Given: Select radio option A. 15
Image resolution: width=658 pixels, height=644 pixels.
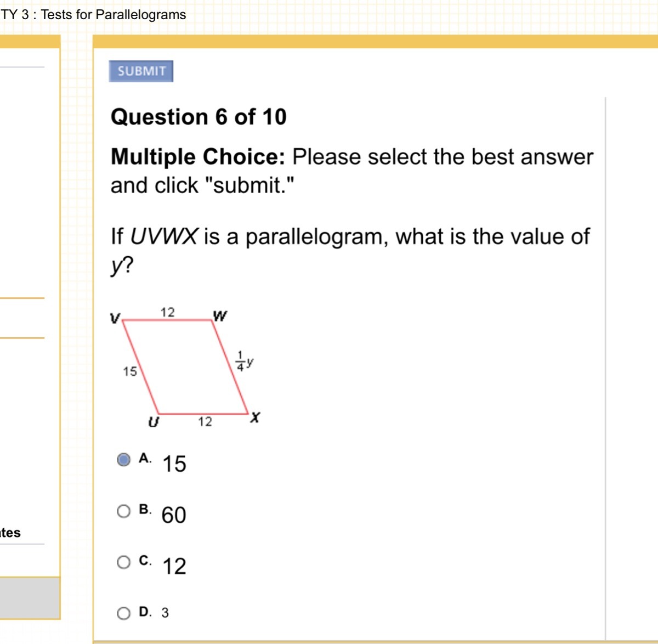Looking at the screenshot, I should tap(124, 460).
